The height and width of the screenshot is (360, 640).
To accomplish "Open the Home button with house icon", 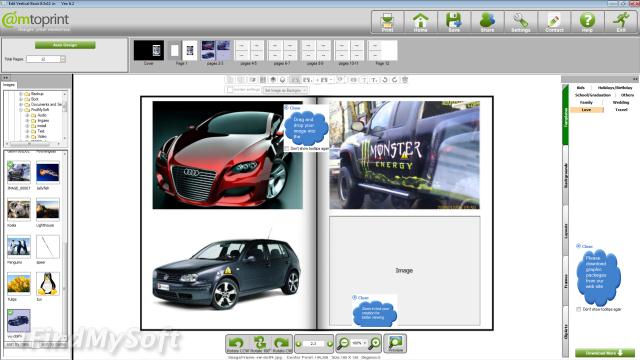I will point(420,22).
